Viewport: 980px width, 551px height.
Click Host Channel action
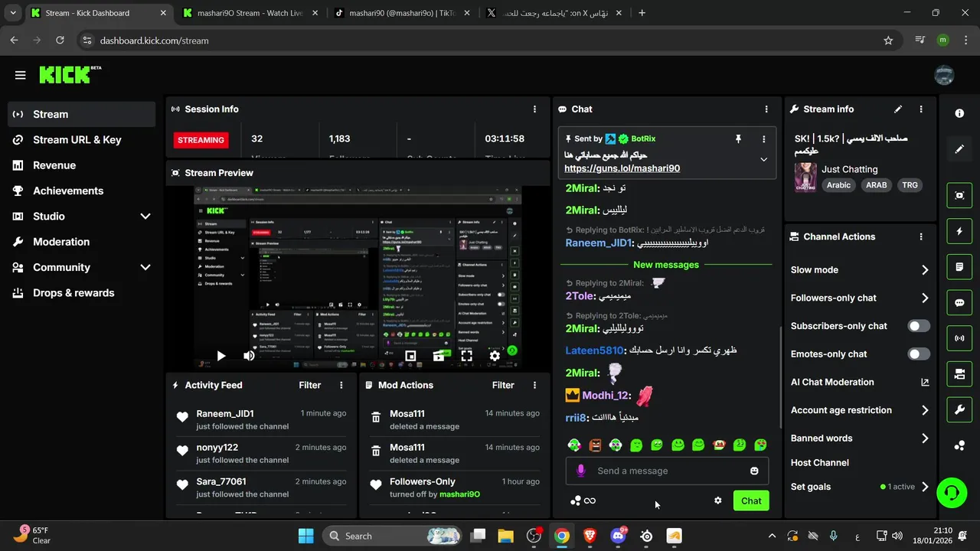[820, 463]
